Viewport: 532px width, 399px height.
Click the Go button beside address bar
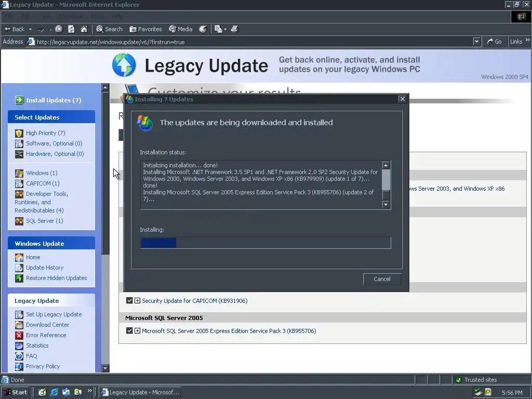[x=495, y=42]
